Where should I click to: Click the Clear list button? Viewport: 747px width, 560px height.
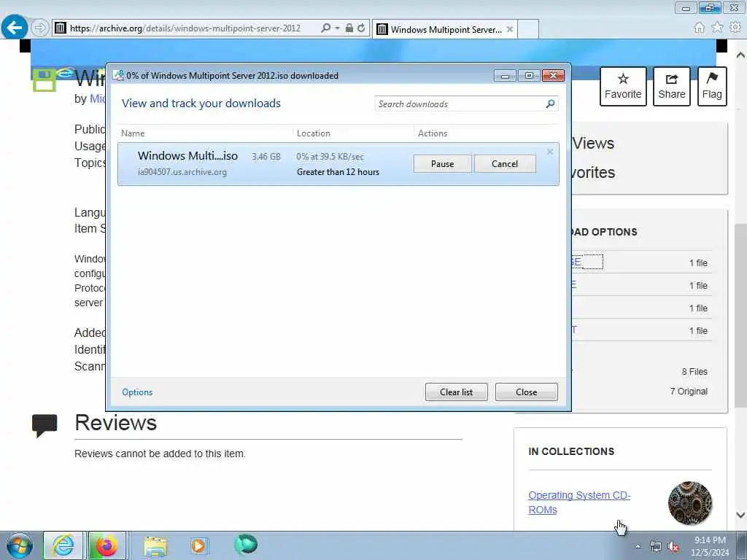tap(456, 392)
